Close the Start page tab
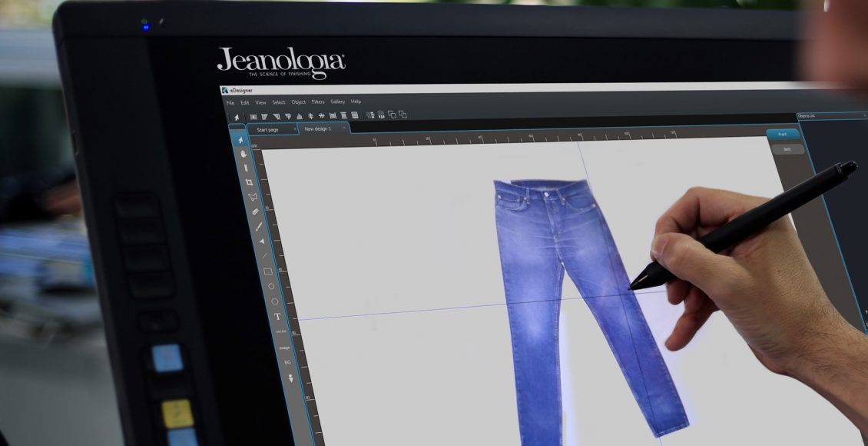This screenshot has width=868, height=446. tap(294, 129)
